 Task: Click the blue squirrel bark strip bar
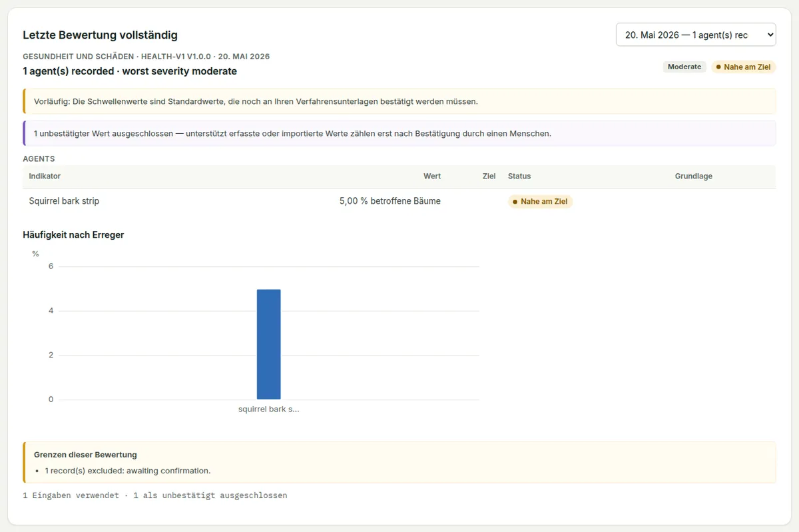(269, 344)
